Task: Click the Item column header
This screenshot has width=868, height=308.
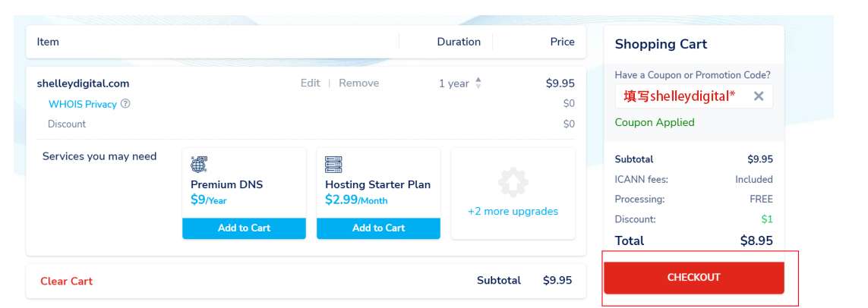Action: click(48, 42)
